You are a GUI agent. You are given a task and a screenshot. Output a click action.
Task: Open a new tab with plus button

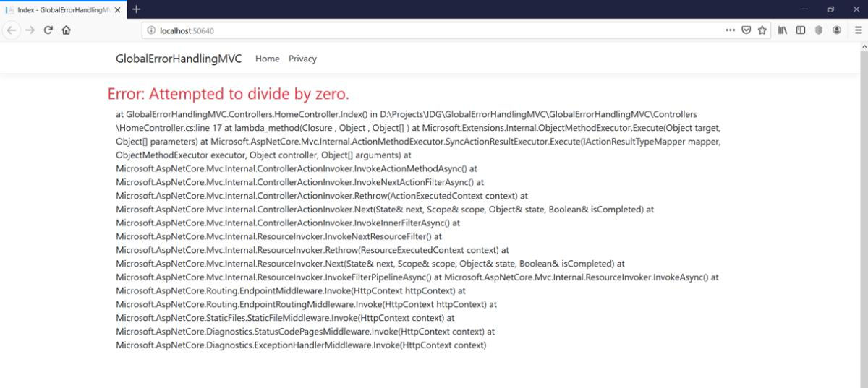137,9
